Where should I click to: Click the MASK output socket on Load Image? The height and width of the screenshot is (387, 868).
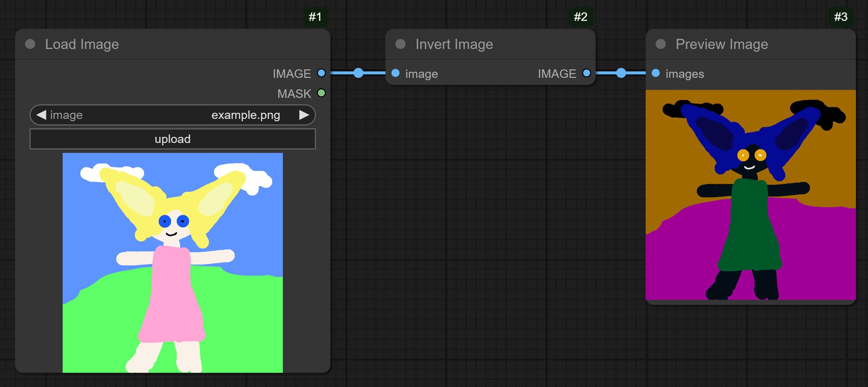(321, 93)
